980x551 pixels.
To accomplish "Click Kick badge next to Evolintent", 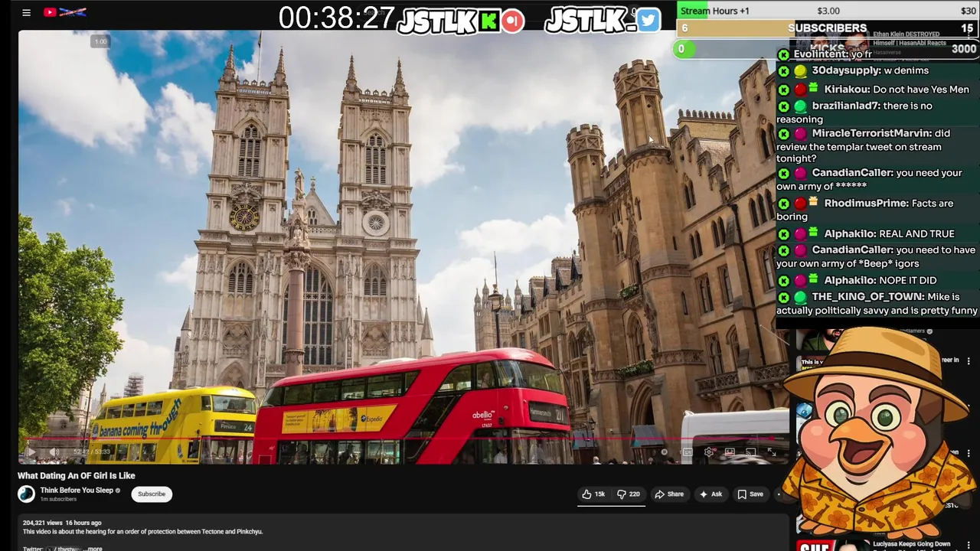I will click(x=783, y=54).
